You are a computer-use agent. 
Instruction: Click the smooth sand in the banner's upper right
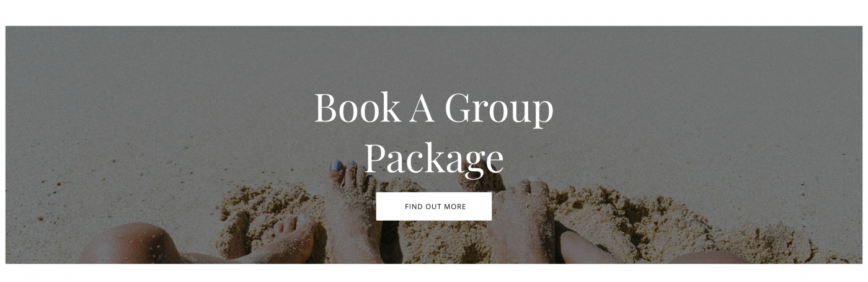[713, 81]
